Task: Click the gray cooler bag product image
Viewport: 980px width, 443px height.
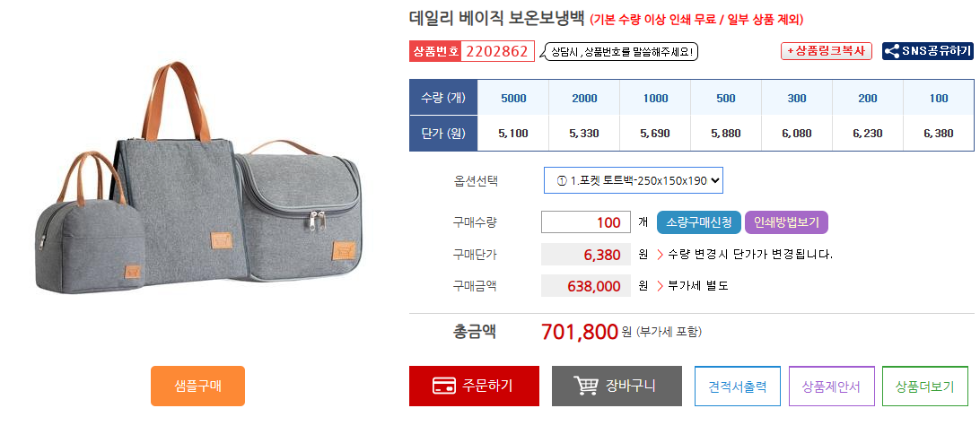Action: tap(197, 178)
